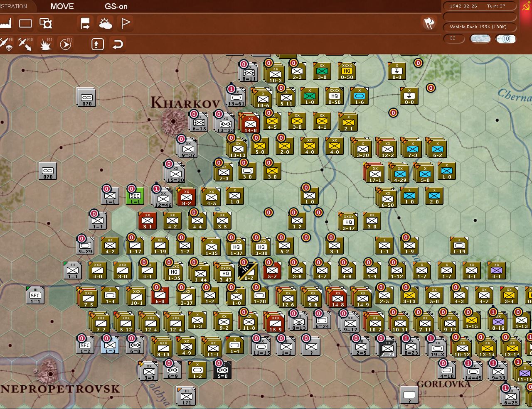Select the German unit labeled 6=15
Viewport: 532px width, 409px height.
(x=199, y=122)
